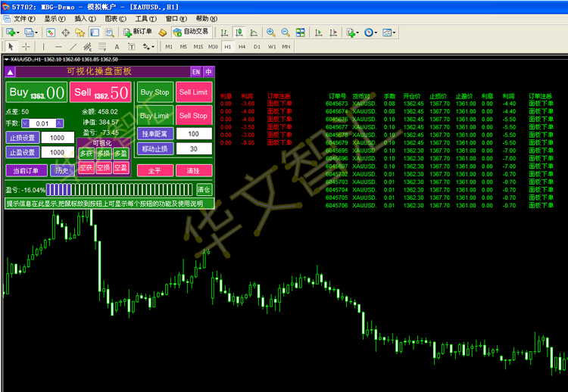568x392 pixels.
Task: Switch chart to candlestick style
Action: [239, 33]
